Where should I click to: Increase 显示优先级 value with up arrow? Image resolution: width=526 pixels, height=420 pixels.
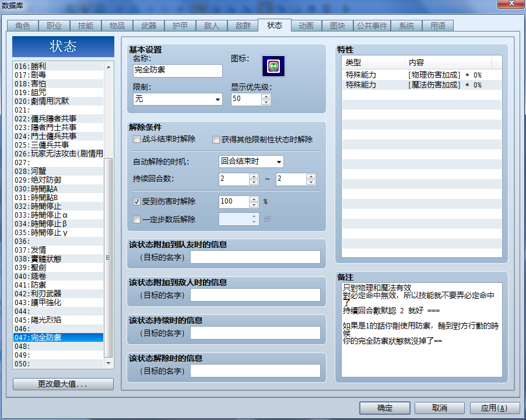click(266, 96)
